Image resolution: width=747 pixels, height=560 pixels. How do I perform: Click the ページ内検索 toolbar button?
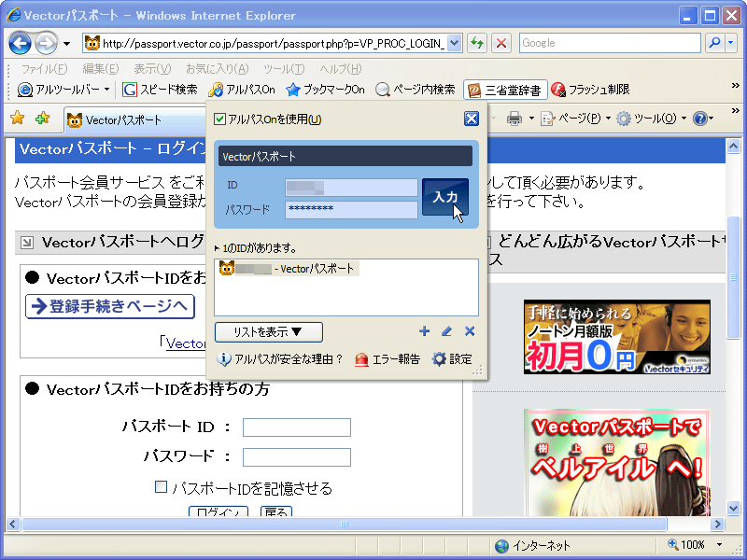coord(415,90)
